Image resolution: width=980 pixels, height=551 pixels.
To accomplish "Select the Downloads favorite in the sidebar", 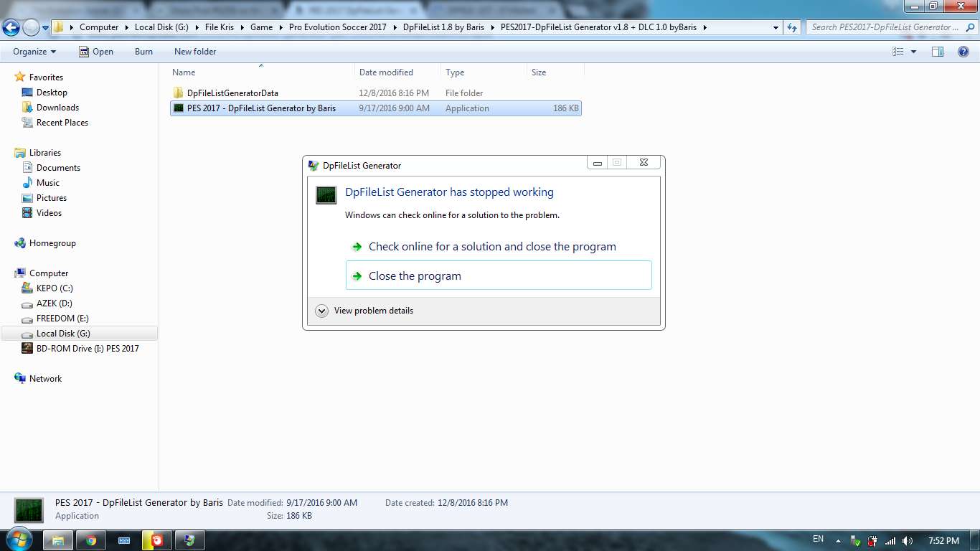I will 57,108.
